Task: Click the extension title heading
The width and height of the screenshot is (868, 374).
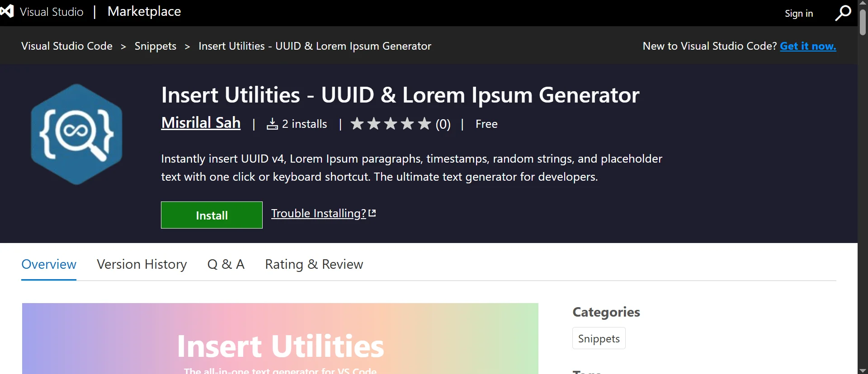Action: click(x=400, y=95)
